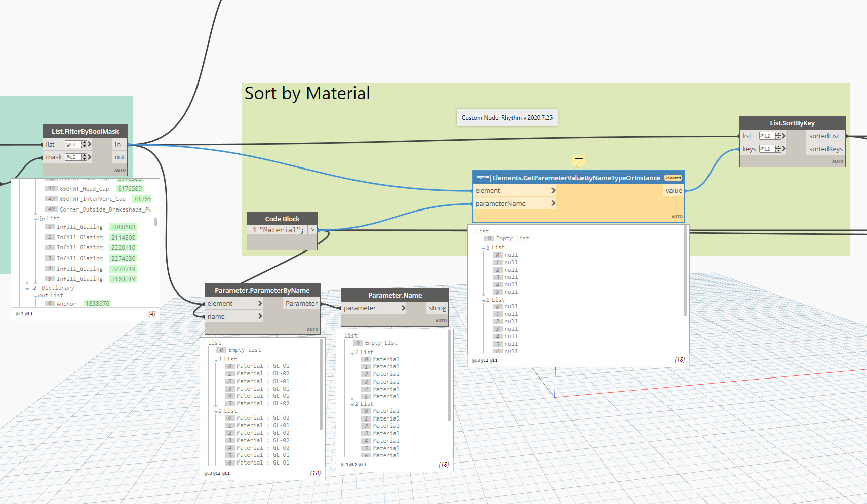This screenshot has width=867, height=504.
Task: Click element ID 8176589 beside 650PWT_Head_Cap
Action: pos(130,188)
